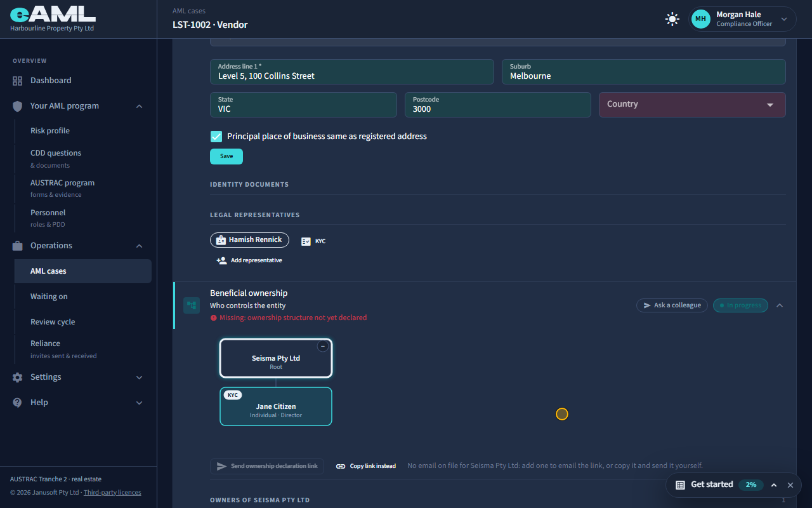812x508 pixels.
Task: Save the address details
Action: (226, 156)
